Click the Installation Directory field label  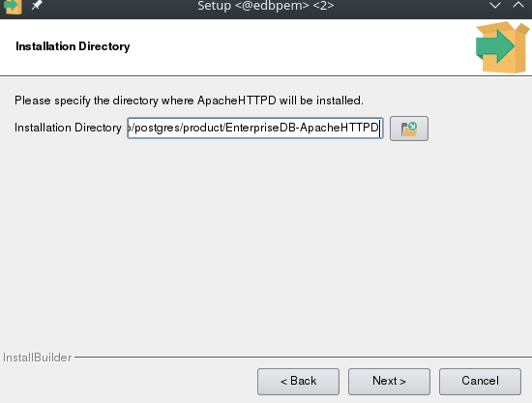[x=68, y=128]
